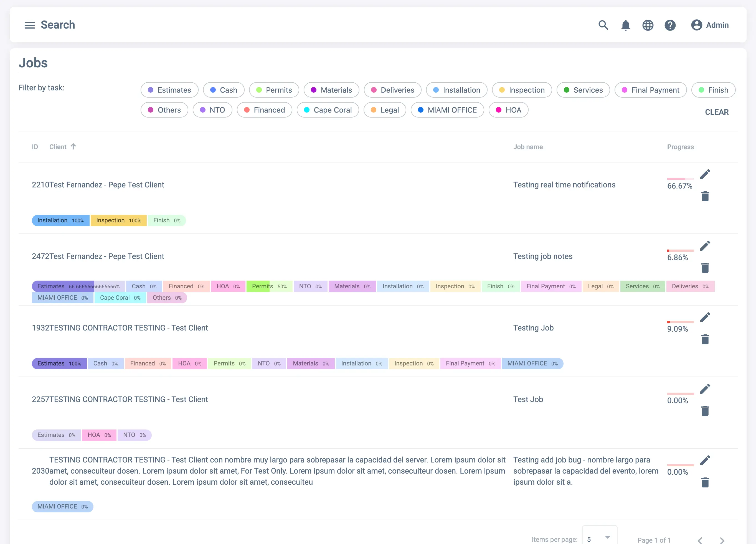Toggle the MIAMI OFFICE filter chip
The image size is (756, 544).
point(447,110)
